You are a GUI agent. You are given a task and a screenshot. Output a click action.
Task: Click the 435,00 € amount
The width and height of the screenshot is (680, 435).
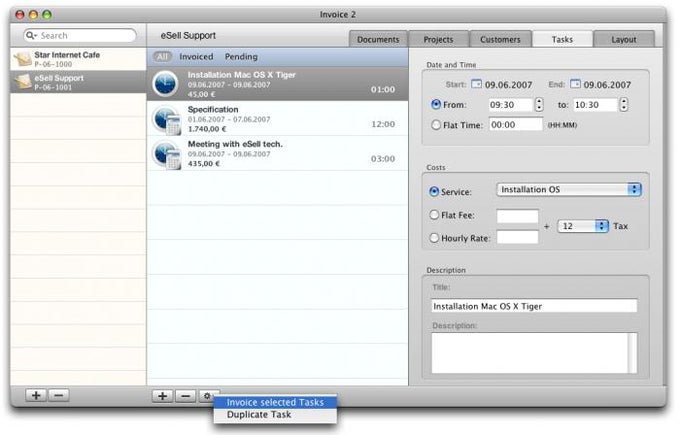[x=204, y=164]
